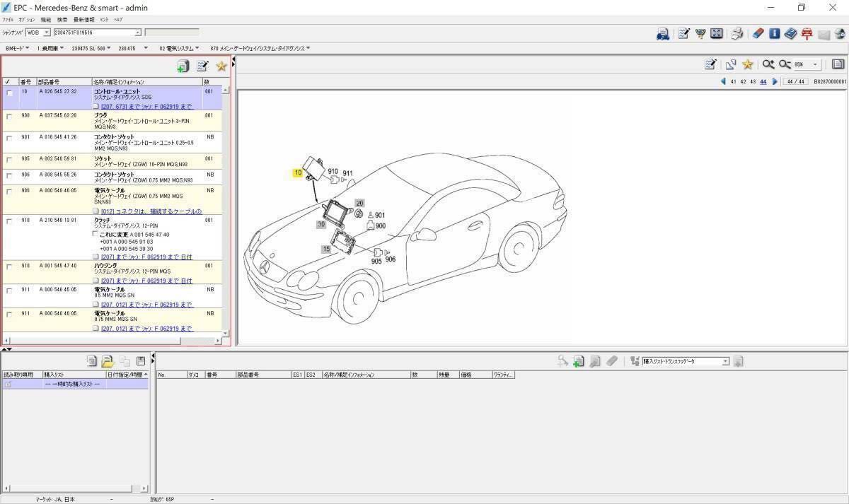Open the 最新情報 menu

pyautogui.click(x=84, y=20)
